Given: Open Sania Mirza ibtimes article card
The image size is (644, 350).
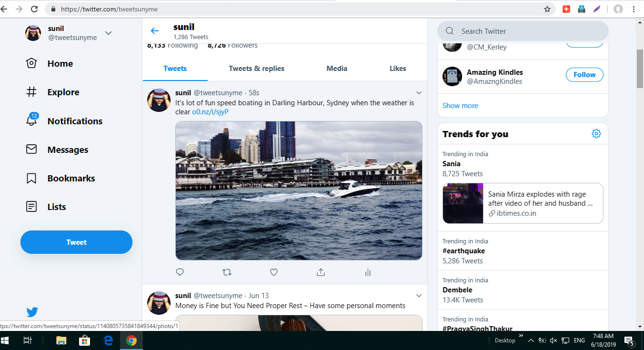Looking at the screenshot, I should (523, 203).
